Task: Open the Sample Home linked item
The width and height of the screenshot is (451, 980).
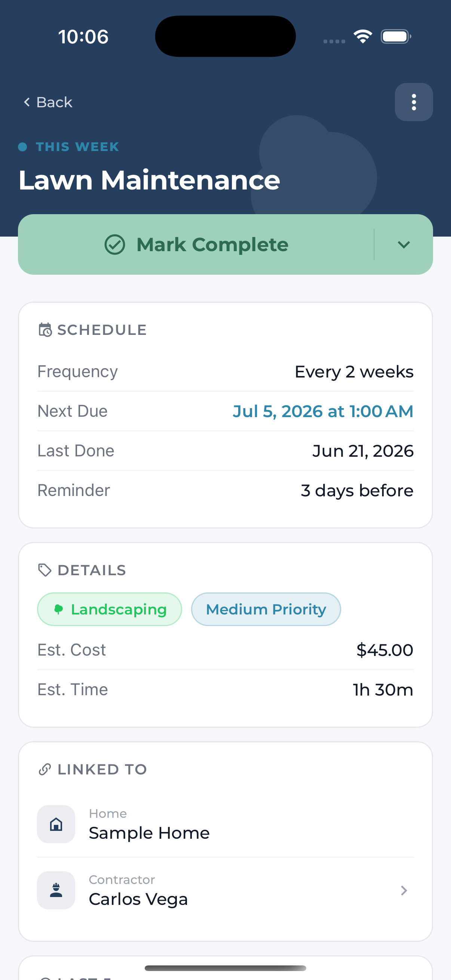Action: [225, 824]
